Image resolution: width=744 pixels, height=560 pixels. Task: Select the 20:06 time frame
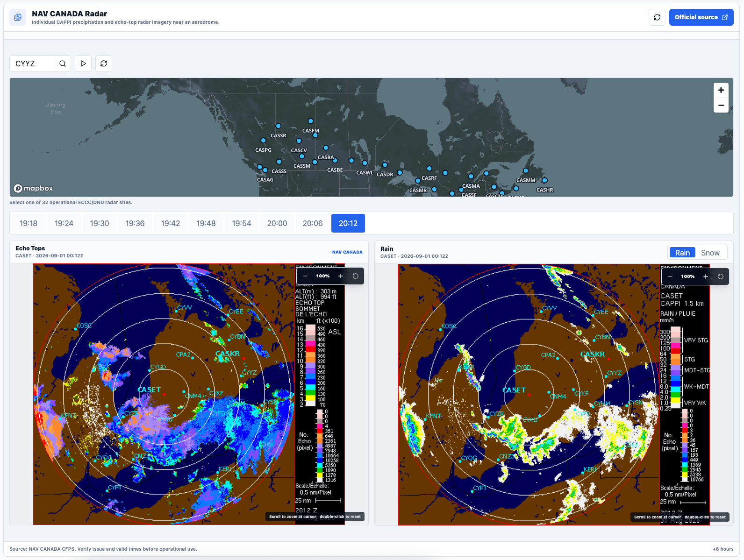[313, 223]
